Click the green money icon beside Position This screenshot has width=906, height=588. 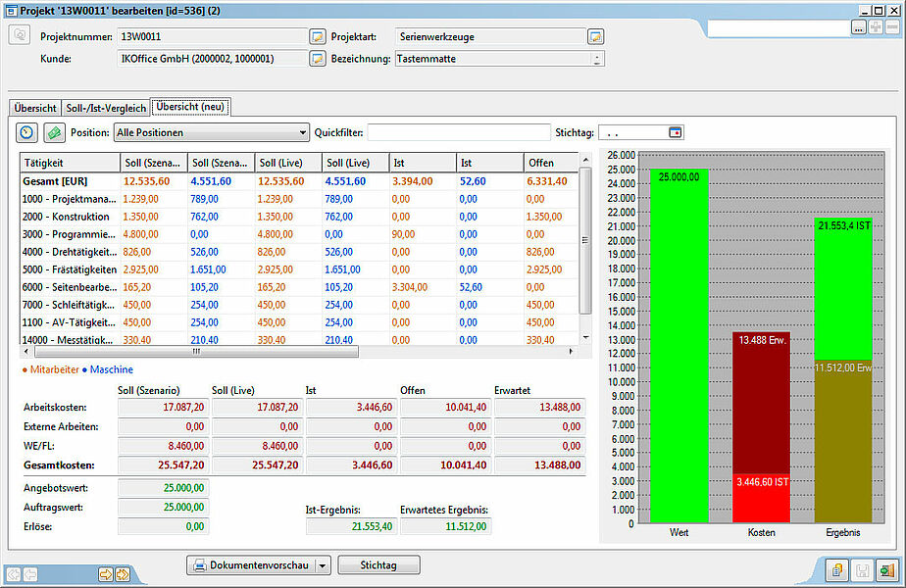(54, 133)
